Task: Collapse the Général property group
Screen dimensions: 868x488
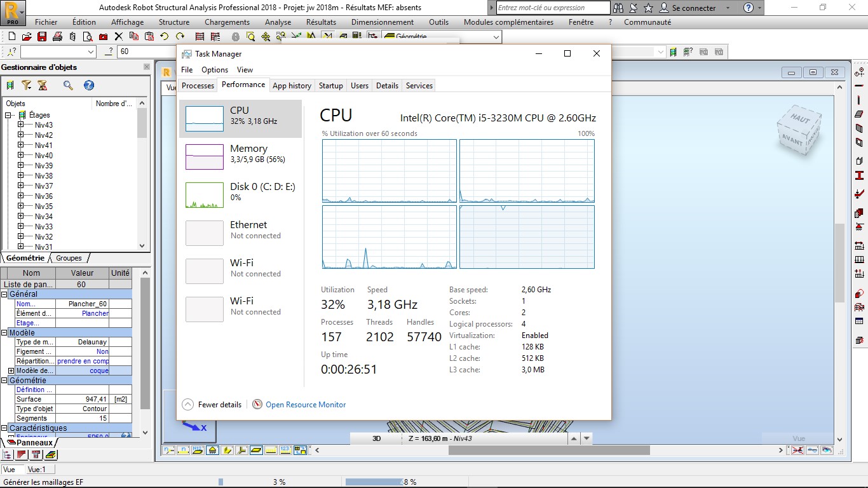Action: pyautogui.click(x=4, y=294)
